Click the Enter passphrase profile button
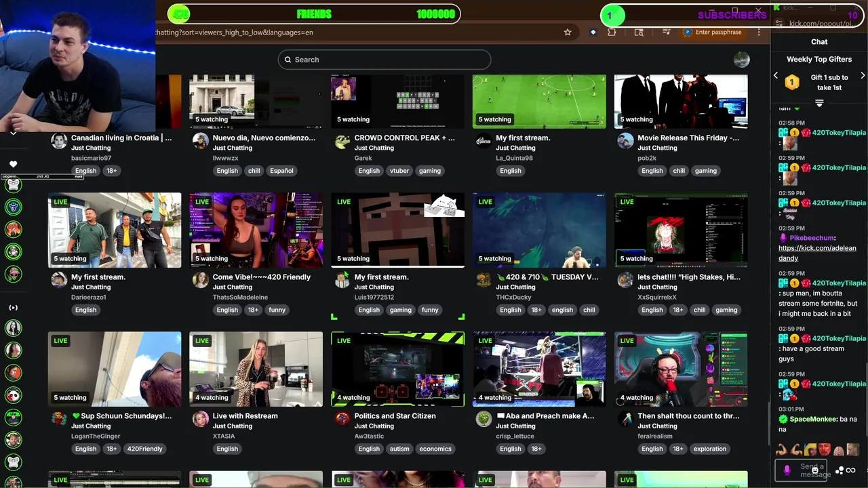Viewport: 868px width, 488px height. tap(713, 32)
